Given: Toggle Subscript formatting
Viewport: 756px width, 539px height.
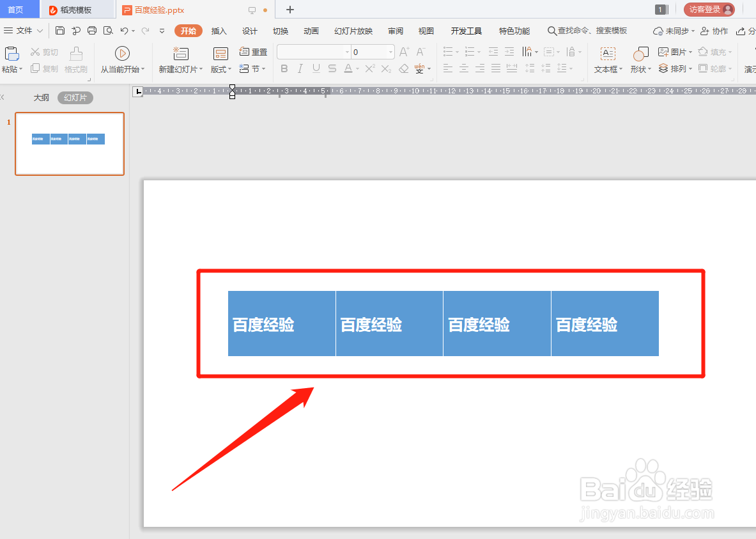Looking at the screenshot, I should point(386,68).
